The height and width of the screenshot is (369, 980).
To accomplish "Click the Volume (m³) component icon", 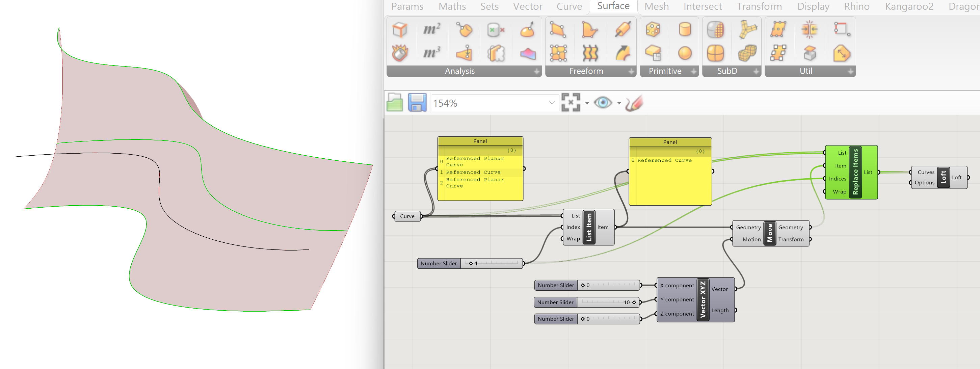I will point(432,53).
